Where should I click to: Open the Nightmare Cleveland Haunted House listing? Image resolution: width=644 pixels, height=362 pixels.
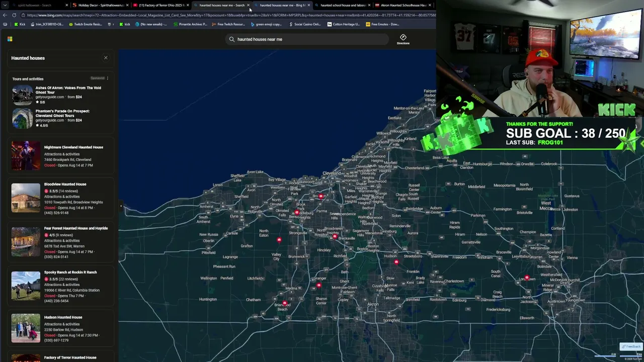click(73, 147)
